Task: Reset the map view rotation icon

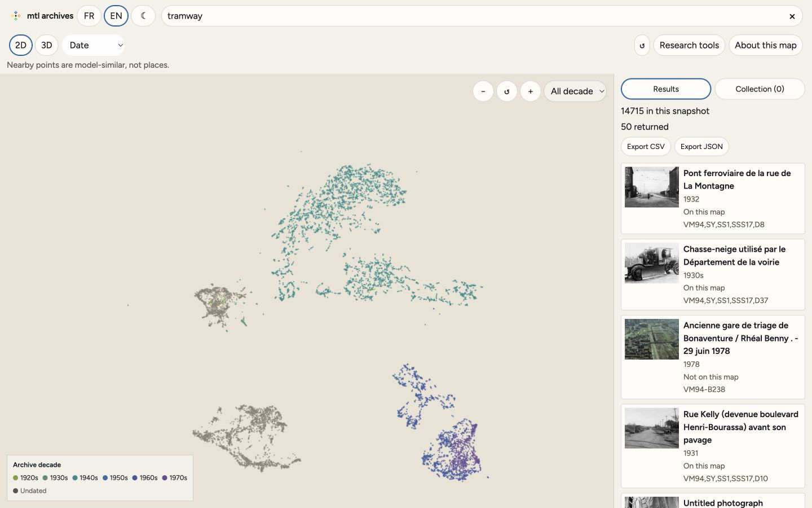Action: point(507,91)
